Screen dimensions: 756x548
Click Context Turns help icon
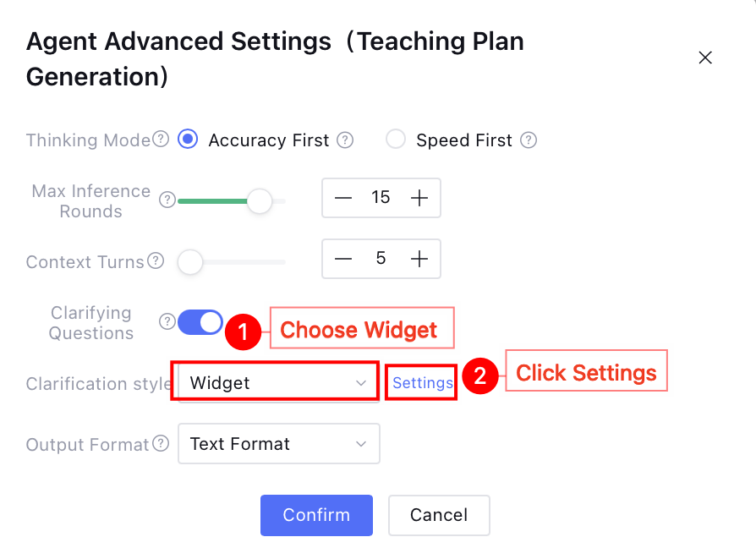[x=156, y=261]
